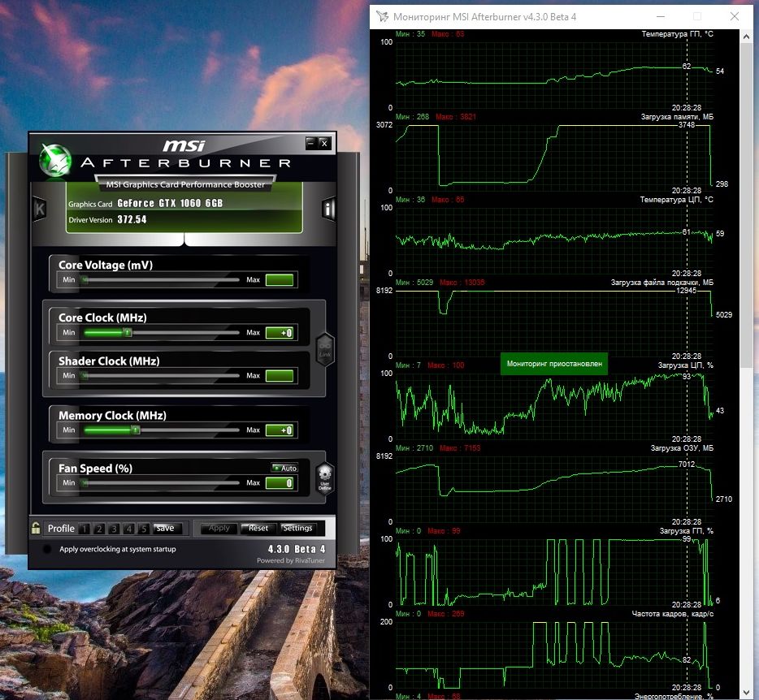This screenshot has width=759, height=700.
Task: Select profile slot 1
Action: [x=85, y=529]
